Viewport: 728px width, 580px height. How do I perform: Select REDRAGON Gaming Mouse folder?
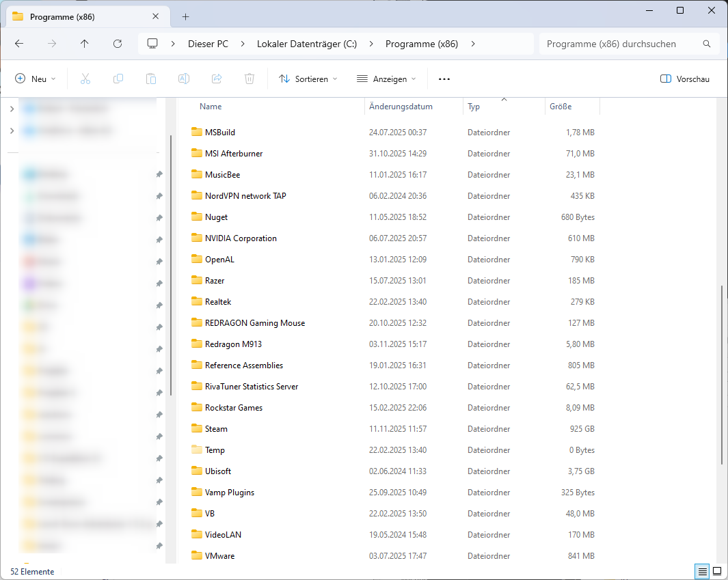255,323
